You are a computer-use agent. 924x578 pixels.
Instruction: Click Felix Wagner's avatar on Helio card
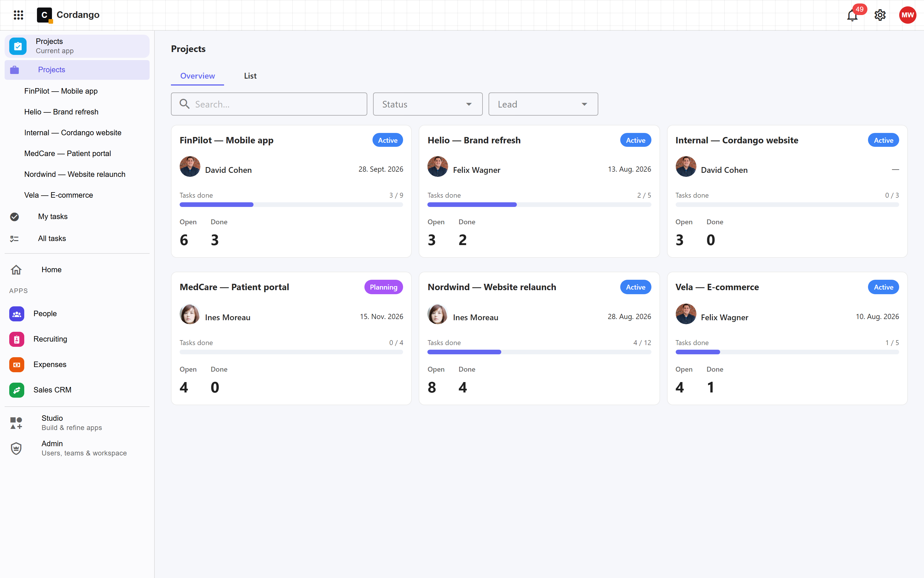(437, 166)
